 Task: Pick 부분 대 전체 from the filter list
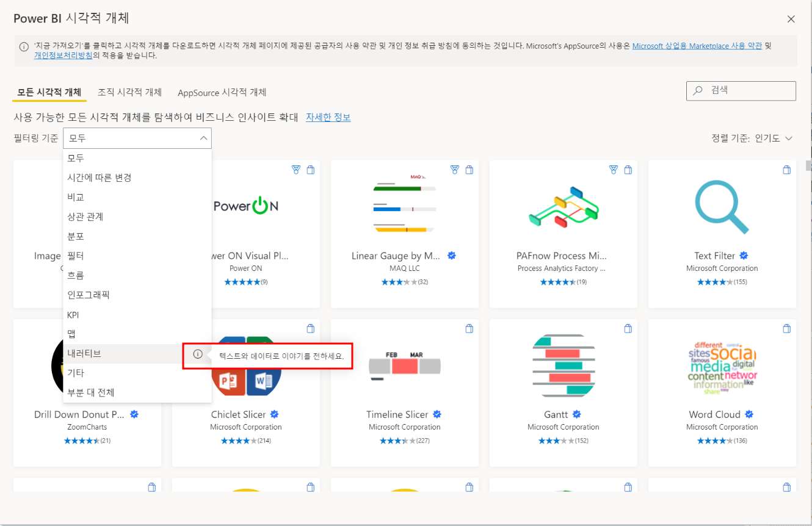137,392
